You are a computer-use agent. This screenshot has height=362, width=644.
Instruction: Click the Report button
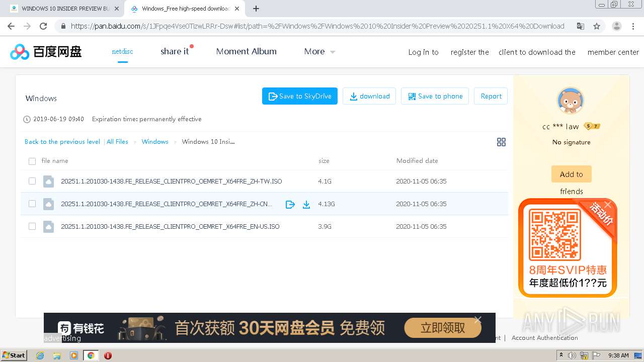tap(491, 96)
